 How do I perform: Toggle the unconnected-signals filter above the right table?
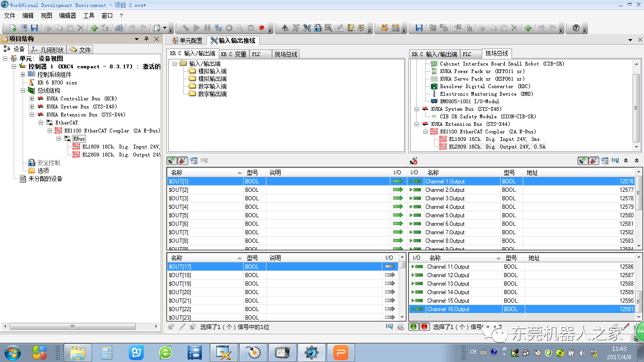pyautogui.click(x=594, y=161)
